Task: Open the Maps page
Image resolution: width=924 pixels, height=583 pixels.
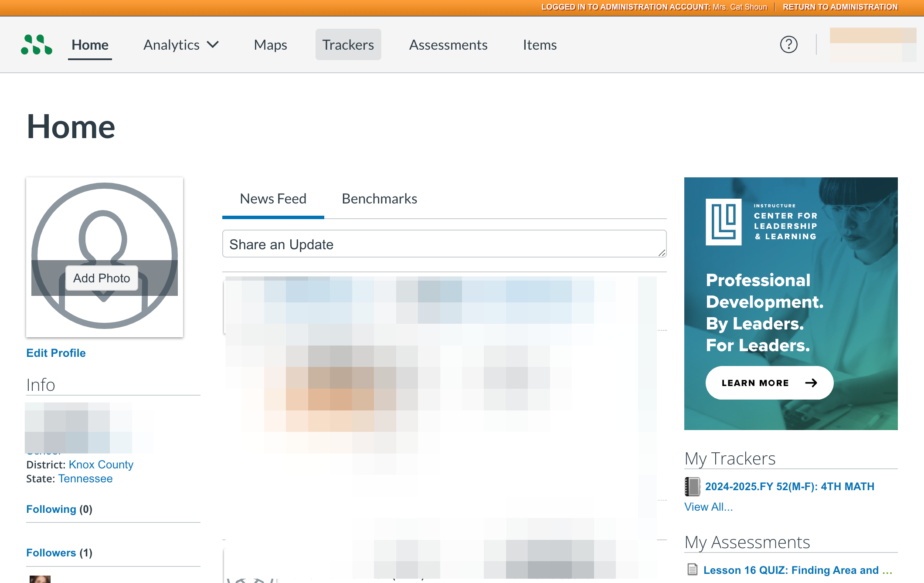Action: [270, 44]
